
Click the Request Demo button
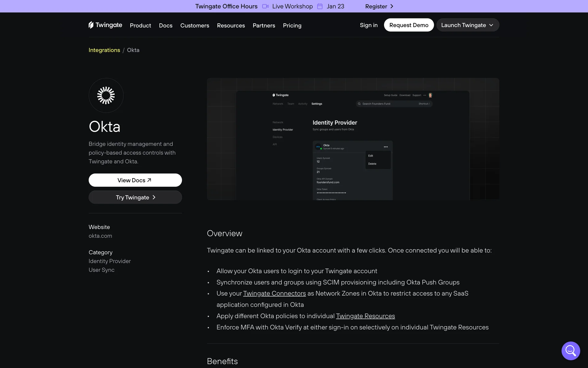pos(409,25)
